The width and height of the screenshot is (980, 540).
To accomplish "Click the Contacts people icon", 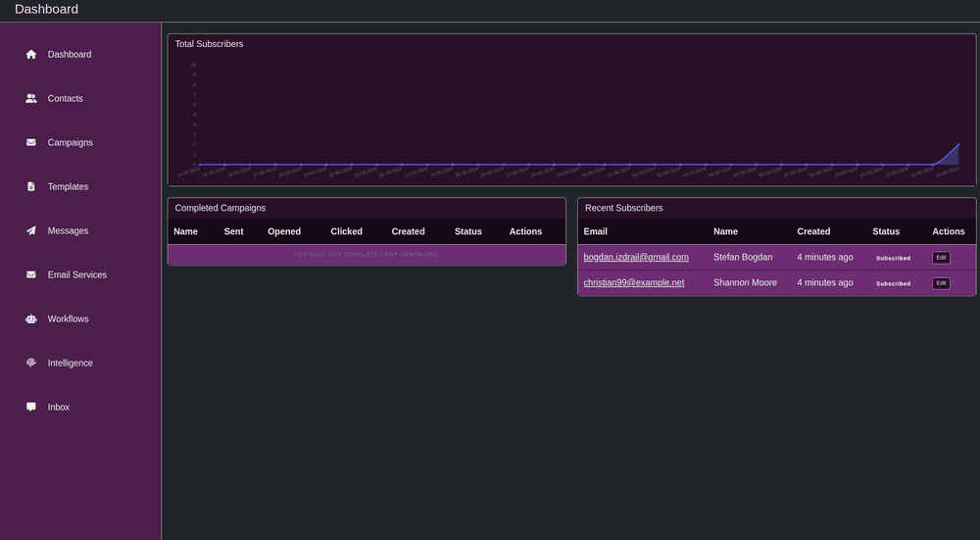I will (x=31, y=99).
